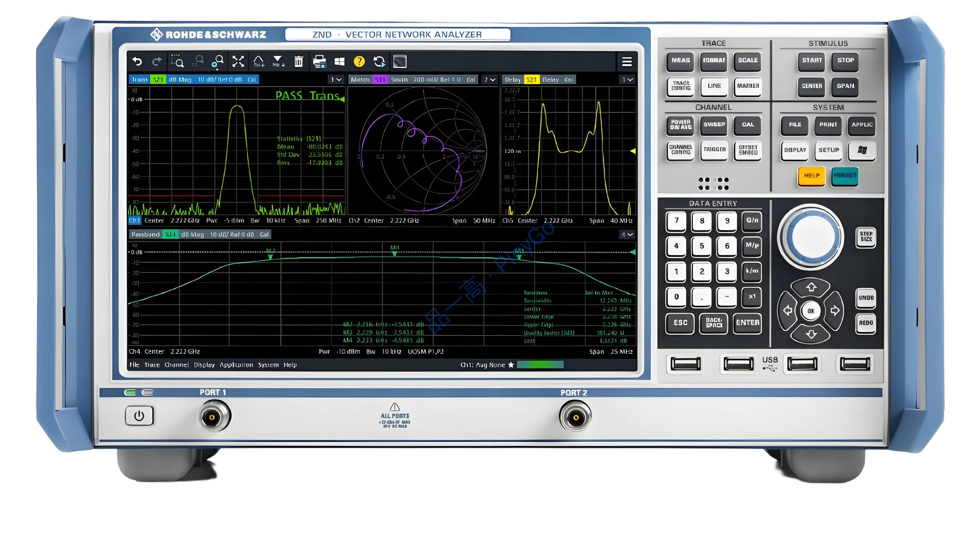
Task: Click the Windows logo toolbar icon
Action: (x=339, y=61)
